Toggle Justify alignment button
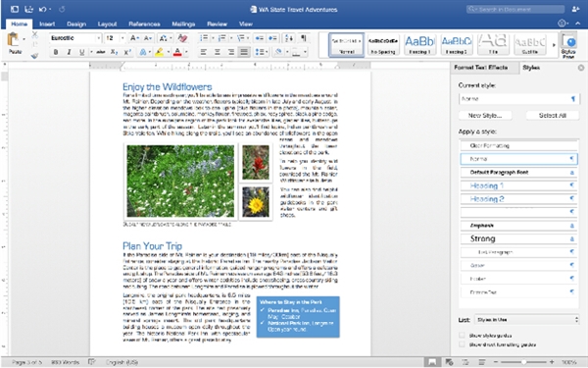This screenshot has height=368, width=588. point(244,52)
